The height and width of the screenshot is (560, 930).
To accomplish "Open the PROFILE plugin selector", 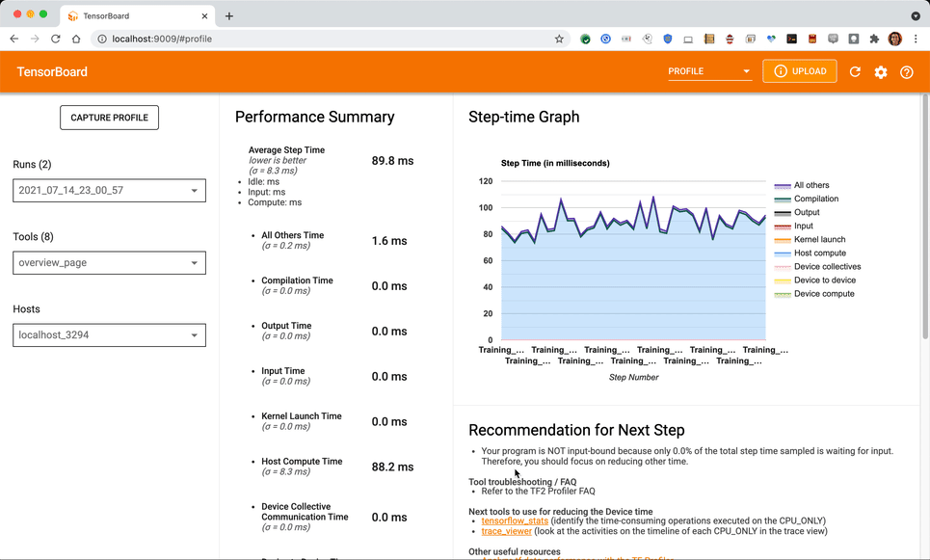I will (709, 71).
